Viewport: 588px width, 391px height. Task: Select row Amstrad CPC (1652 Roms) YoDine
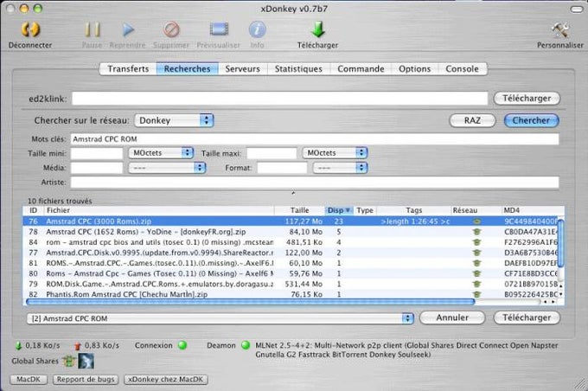pos(291,232)
